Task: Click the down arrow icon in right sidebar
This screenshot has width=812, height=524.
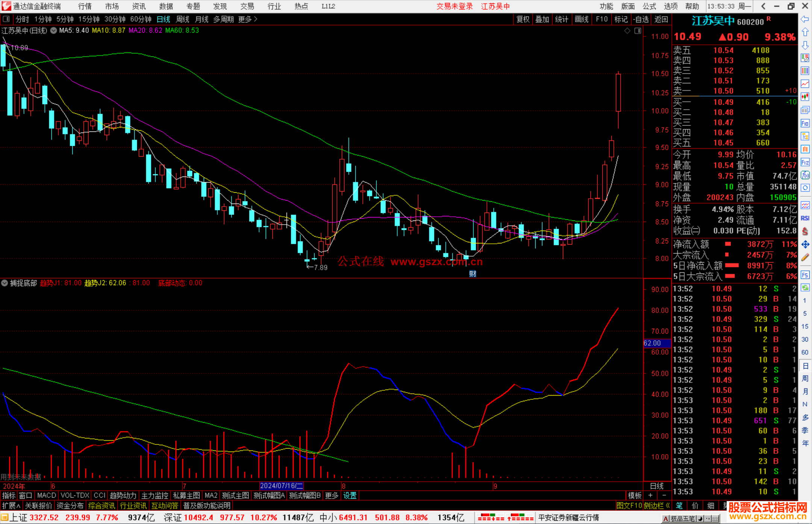Action: click(805, 45)
